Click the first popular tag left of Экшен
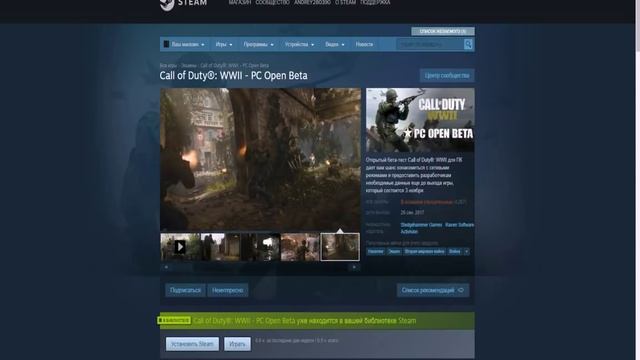 376,251
